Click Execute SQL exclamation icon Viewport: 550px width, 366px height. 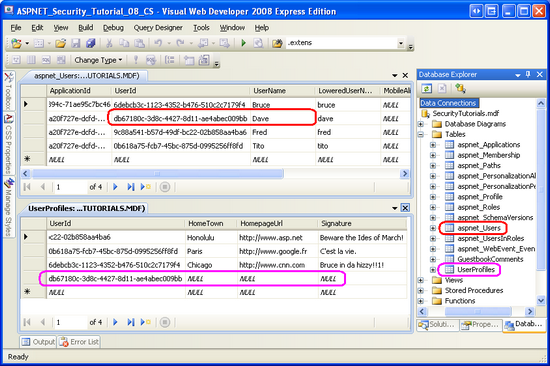[x=136, y=60]
